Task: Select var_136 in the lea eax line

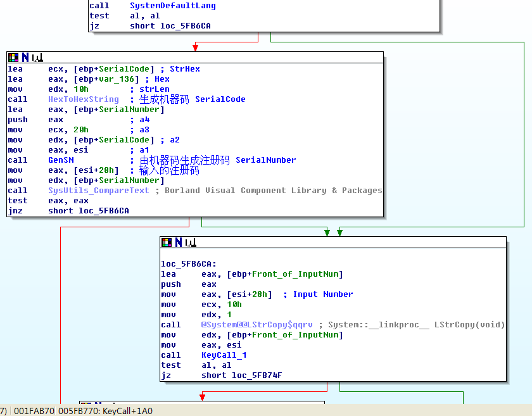Action: pos(117,79)
